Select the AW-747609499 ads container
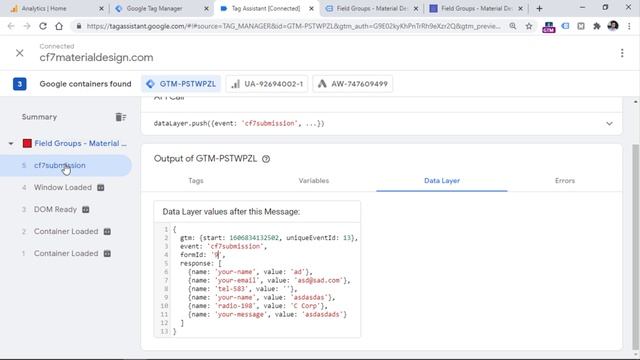640x360 pixels. [x=353, y=84]
